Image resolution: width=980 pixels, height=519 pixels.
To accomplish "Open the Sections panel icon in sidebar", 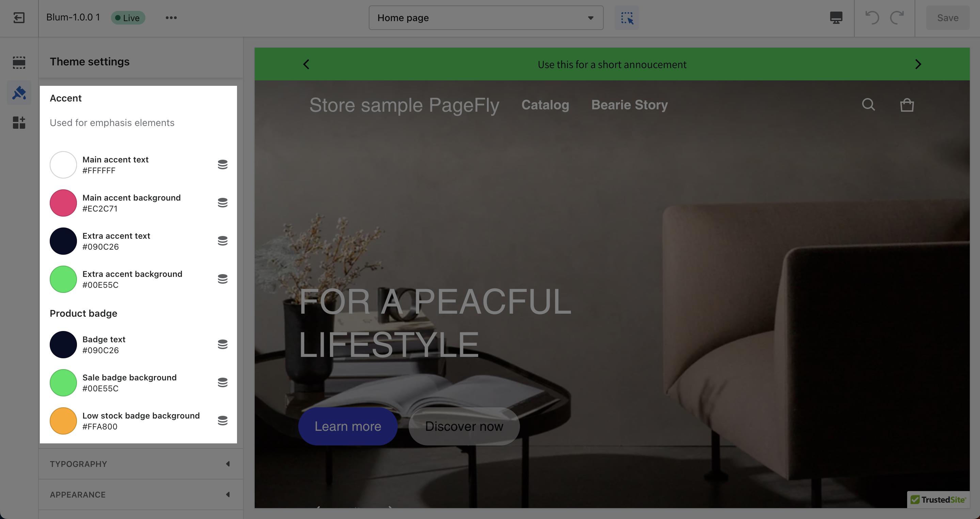I will coord(19,62).
